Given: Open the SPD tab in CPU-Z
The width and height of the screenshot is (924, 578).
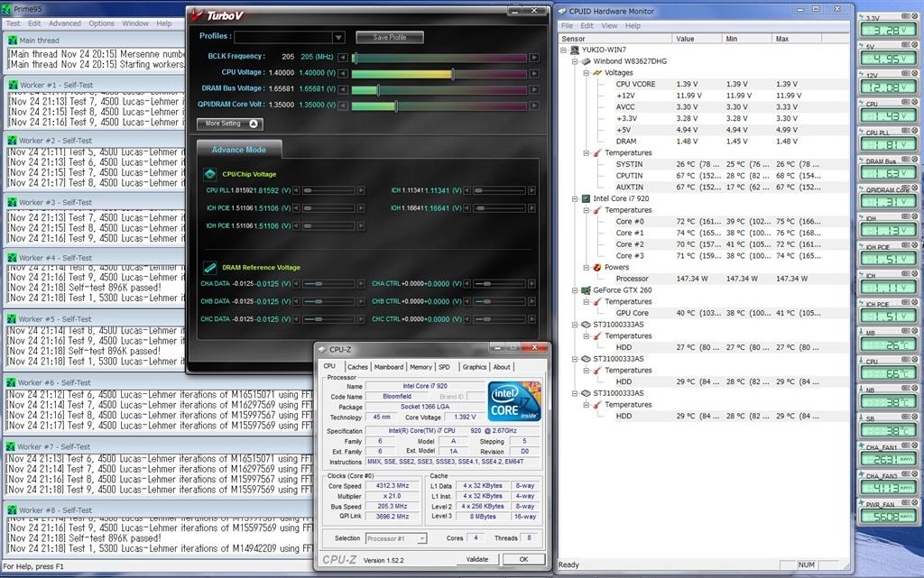Looking at the screenshot, I should pos(444,367).
